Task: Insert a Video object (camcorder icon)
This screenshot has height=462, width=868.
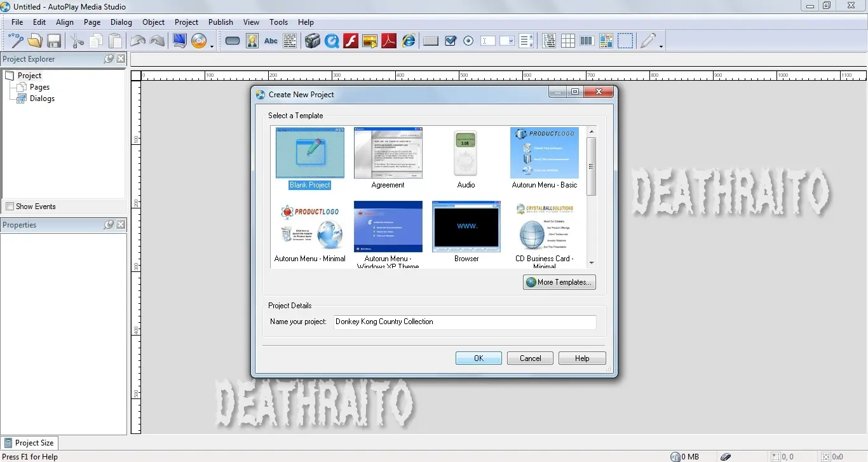Action: 312,41
